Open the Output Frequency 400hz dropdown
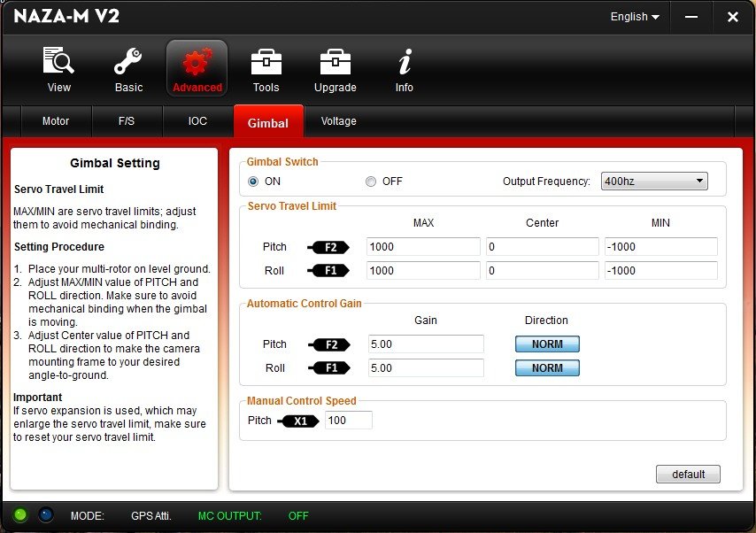Viewport: 756px width, 533px height. click(654, 181)
